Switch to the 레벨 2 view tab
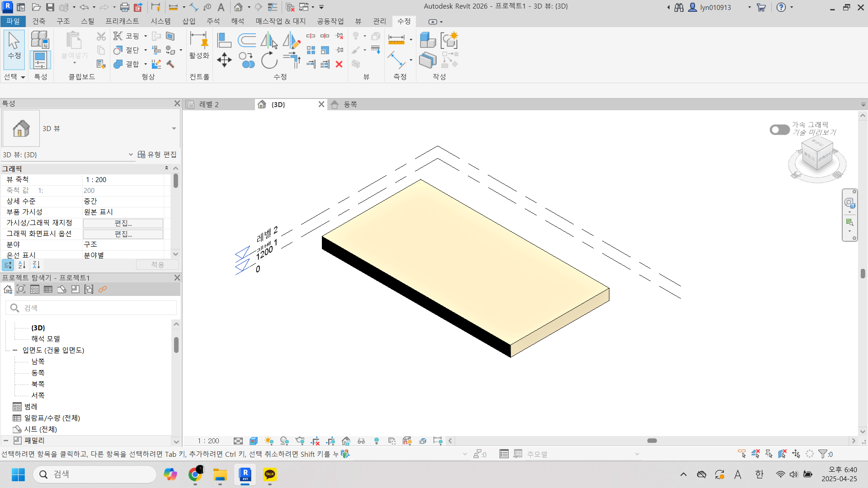Screen dimensions: 868x488 209,104
